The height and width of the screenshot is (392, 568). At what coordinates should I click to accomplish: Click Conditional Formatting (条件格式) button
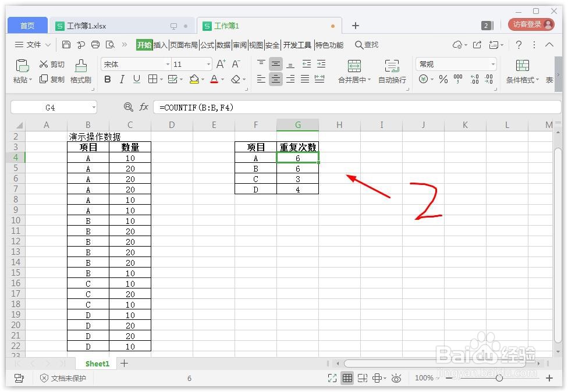(x=523, y=72)
